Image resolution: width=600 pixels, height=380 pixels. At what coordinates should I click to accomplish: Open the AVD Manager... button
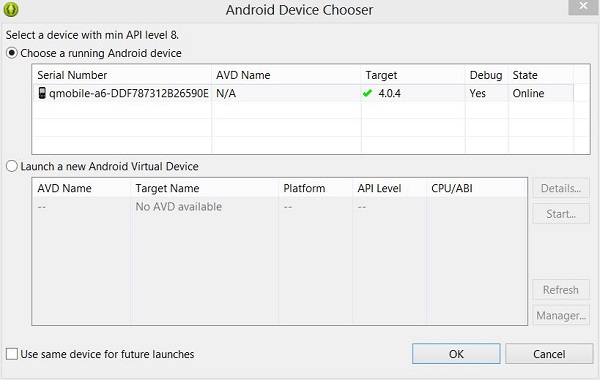(561, 315)
